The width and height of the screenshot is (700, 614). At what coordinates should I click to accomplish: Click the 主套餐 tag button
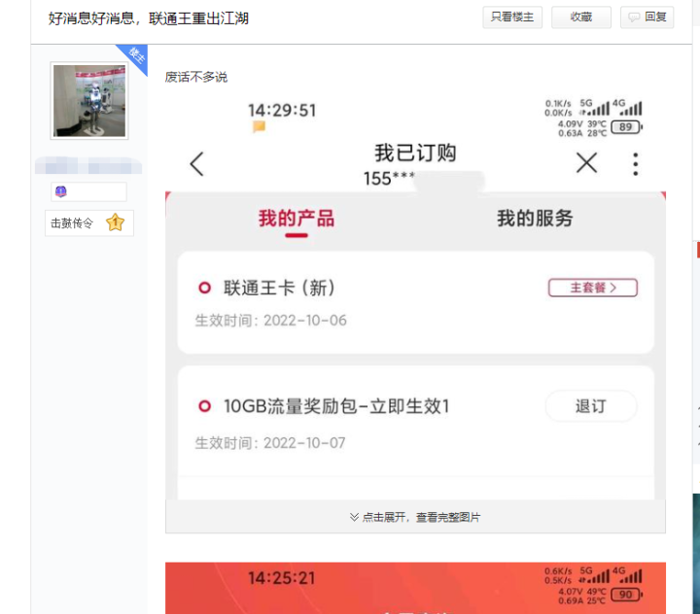point(592,288)
